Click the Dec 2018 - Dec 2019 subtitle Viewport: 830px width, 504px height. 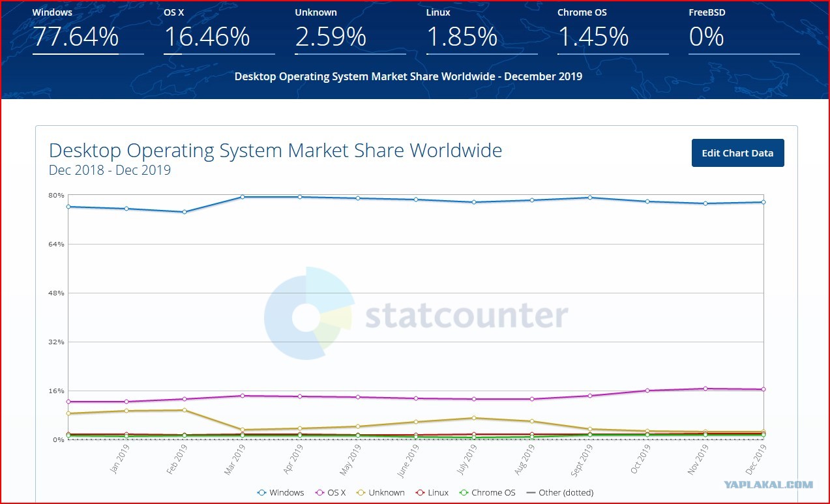[110, 170]
